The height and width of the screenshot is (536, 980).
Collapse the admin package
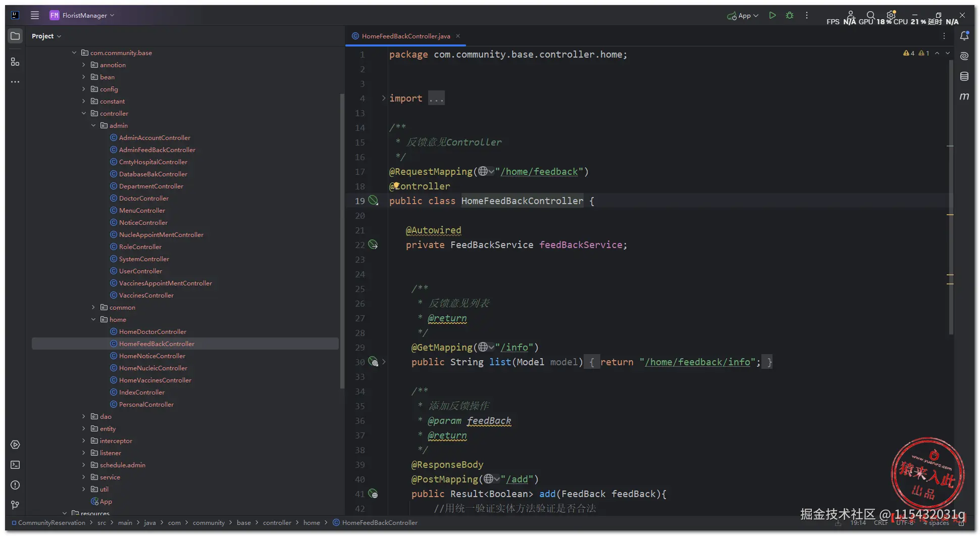[x=93, y=125]
